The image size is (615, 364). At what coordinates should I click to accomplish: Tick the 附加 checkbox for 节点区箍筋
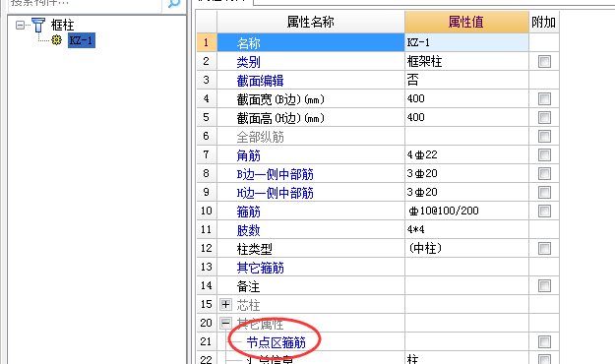tap(544, 341)
